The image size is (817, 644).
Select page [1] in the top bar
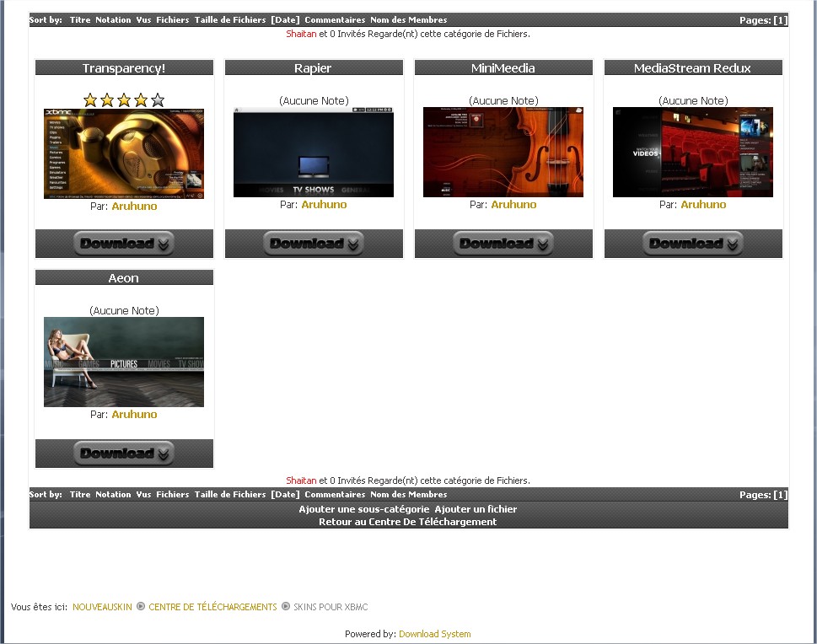pos(781,20)
